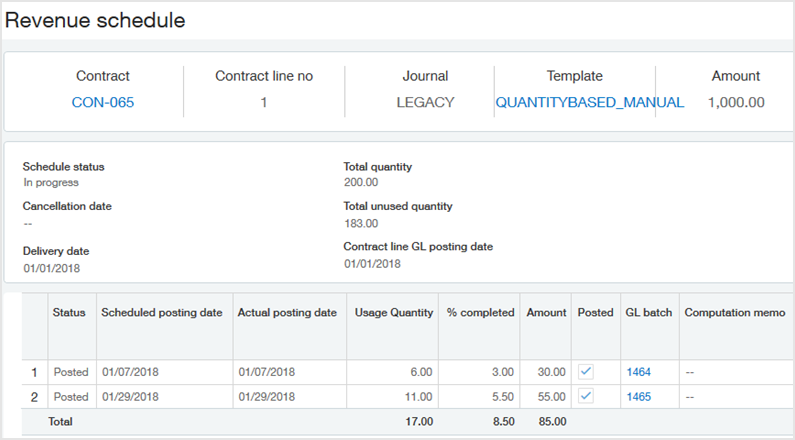Viewport: 795px width, 440px height.
Task: Click the 01/07/2018 scheduled posting date cell
Action: click(130, 372)
